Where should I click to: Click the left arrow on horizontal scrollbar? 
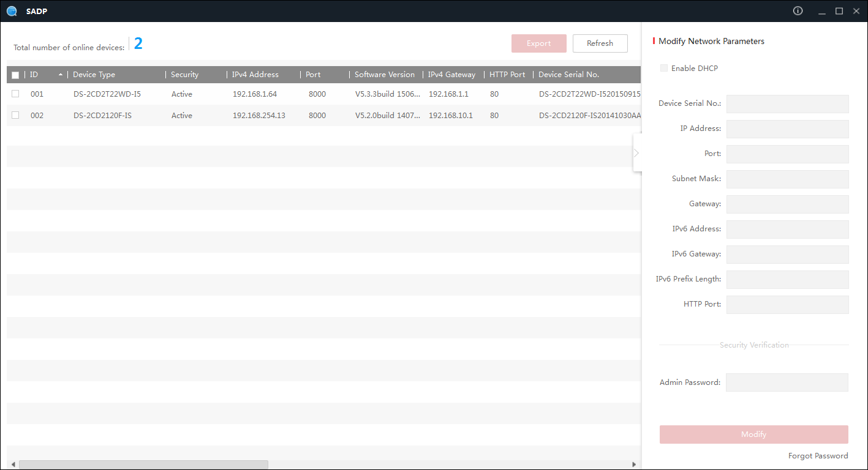pos(13,464)
